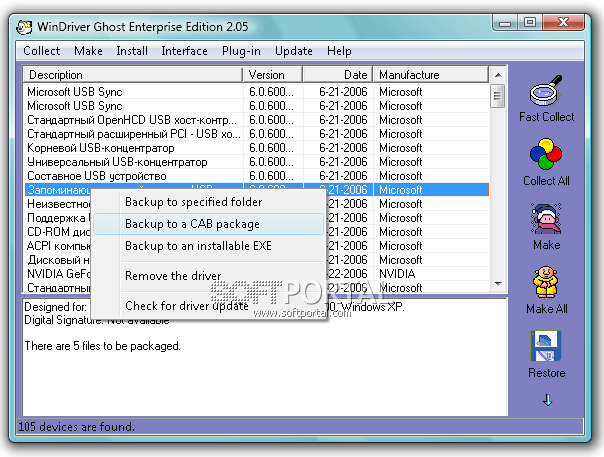
Task: Select the first Microsoft USB Sync row
Action: point(256,92)
